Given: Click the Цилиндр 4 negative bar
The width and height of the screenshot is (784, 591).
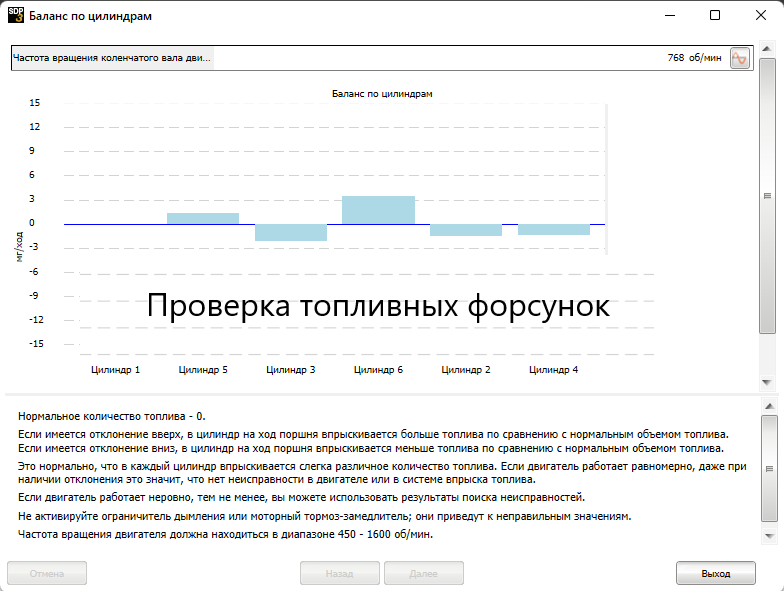Looking at the screenshot, I should [x=554, y=230].
